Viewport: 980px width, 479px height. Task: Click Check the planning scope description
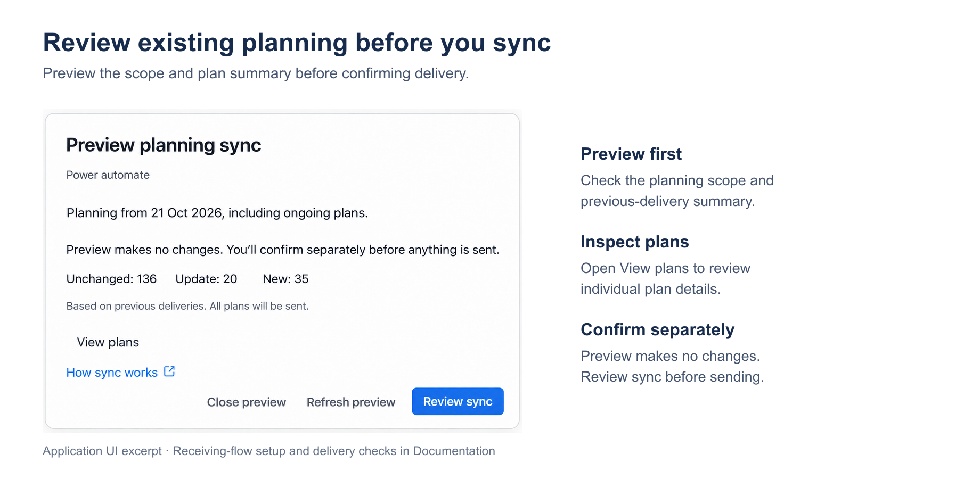(677, 191)
